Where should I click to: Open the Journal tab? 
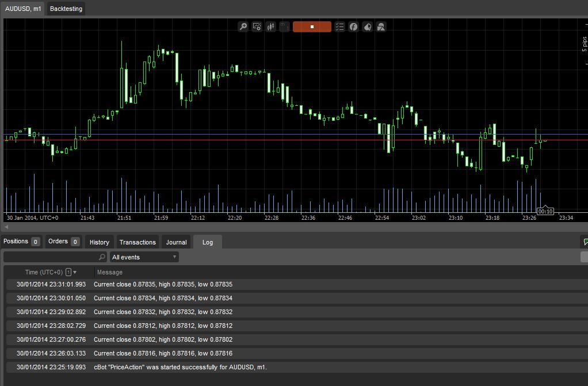176,242
